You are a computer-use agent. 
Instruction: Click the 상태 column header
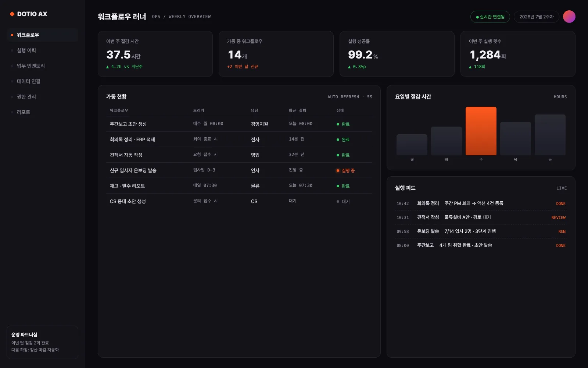click(340, 110)
